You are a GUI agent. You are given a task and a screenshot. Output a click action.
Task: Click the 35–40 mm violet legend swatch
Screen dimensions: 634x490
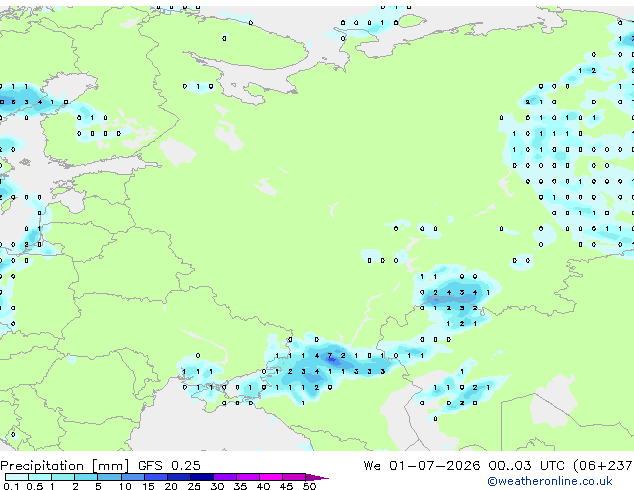point(247,477)
